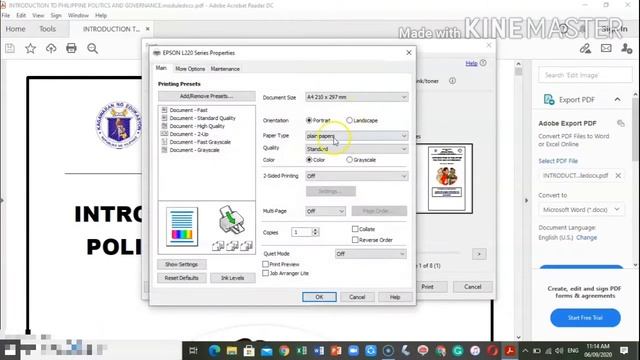This screenshot has width=640, height=360.
Task: Click the magnifier search icon in Acrobat toolbar
Action: (x=93, y=49)
